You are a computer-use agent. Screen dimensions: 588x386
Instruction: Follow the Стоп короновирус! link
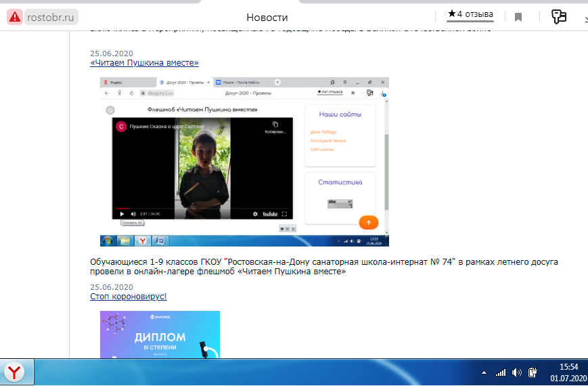[128, 296]
